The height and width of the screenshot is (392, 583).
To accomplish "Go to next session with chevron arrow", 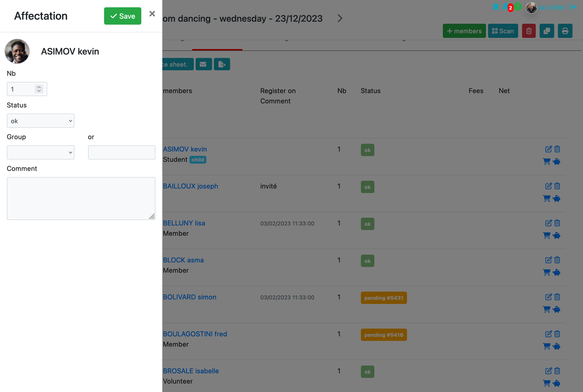I will pyautogui.click(x=340, y=18).
